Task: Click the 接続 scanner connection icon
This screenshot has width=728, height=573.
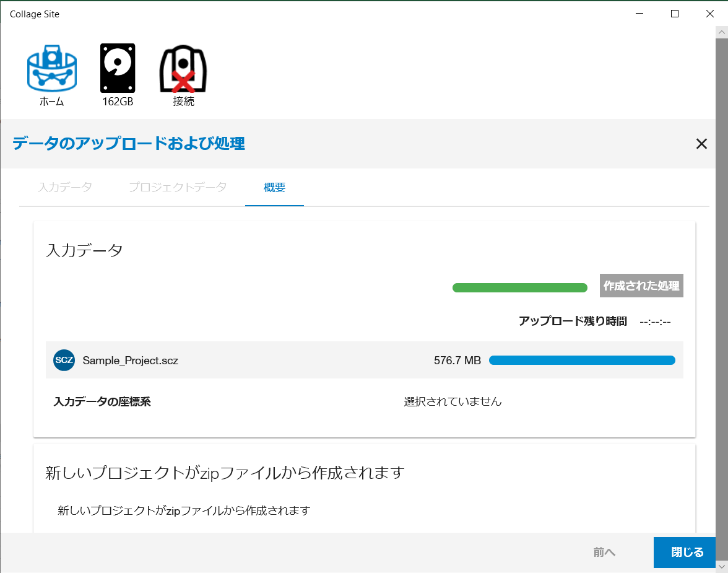Action: (x=183, y=69)
